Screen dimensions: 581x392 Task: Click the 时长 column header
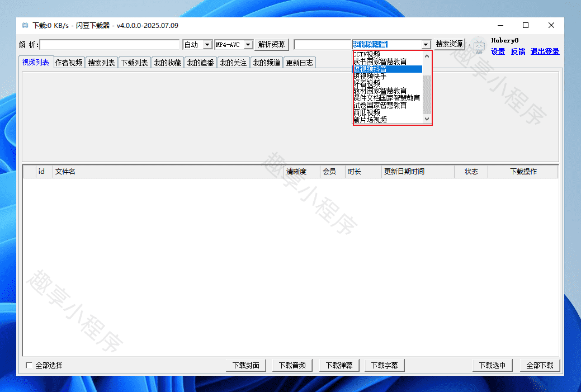(363, 172)
